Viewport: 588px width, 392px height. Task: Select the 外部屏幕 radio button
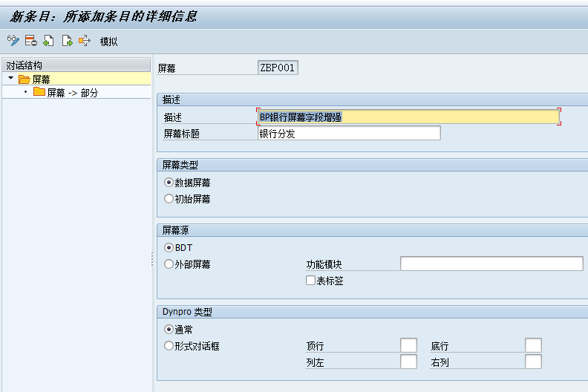(169, 264)
